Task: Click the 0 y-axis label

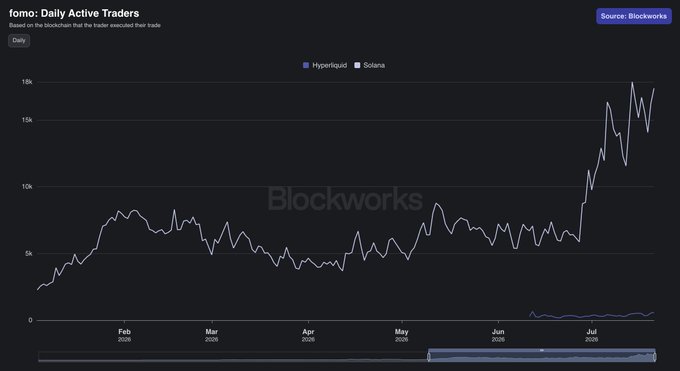Action: (30, 320)
